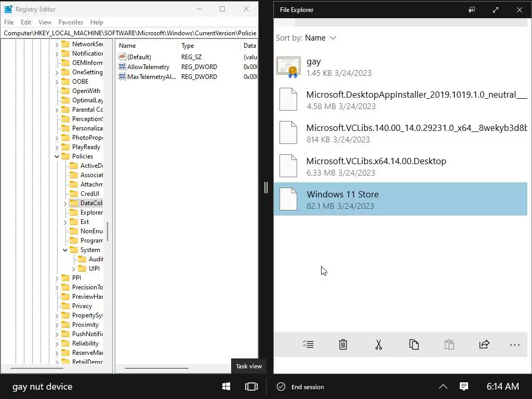This screenshot has width=532, height=399.
Task: Click the File Explorer snap/dock icon in title bar
Action: [472, 10]
